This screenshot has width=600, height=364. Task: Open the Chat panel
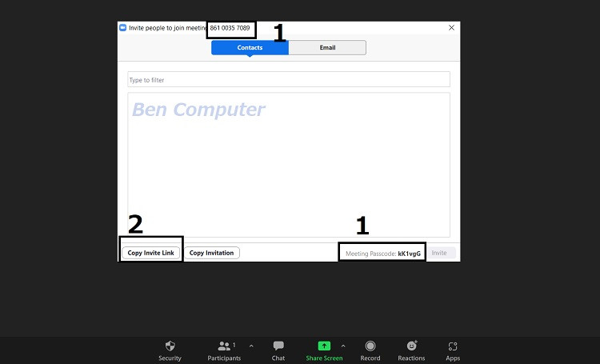[x=278, y=350]
